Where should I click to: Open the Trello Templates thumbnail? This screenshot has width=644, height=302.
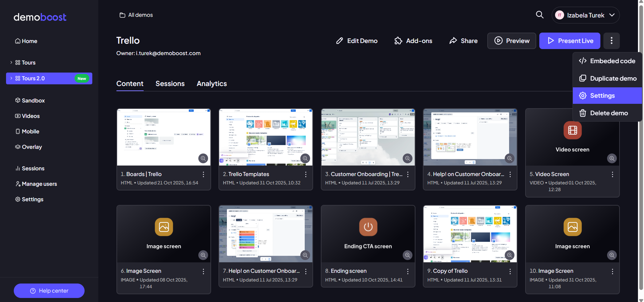click(266, 137)
